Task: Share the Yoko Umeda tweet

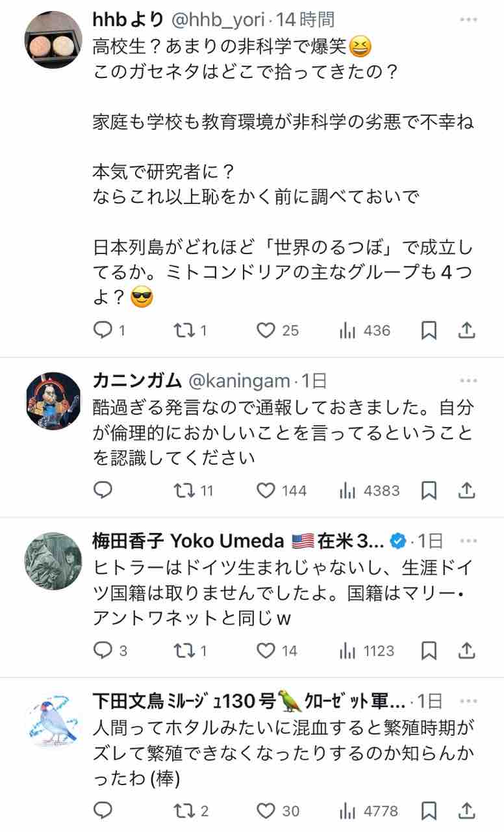Action: [x=466, y=651]
